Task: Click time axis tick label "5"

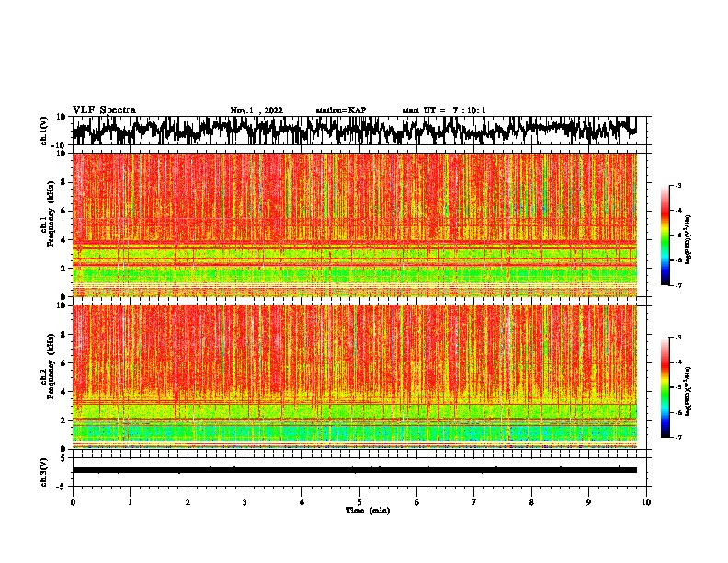Action: pyautogui.click(x=359, y=502)
